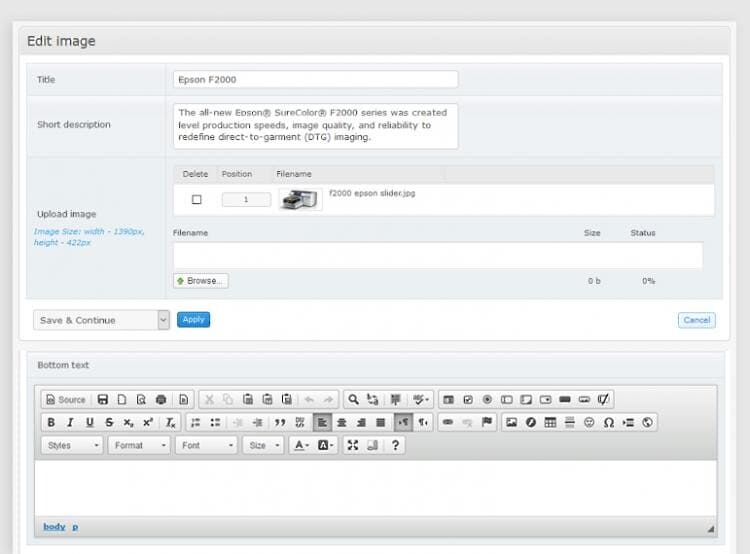This screenshot has width=750, height=554.
Task: Click the body element path link
Action: click(x=54, y=527)
